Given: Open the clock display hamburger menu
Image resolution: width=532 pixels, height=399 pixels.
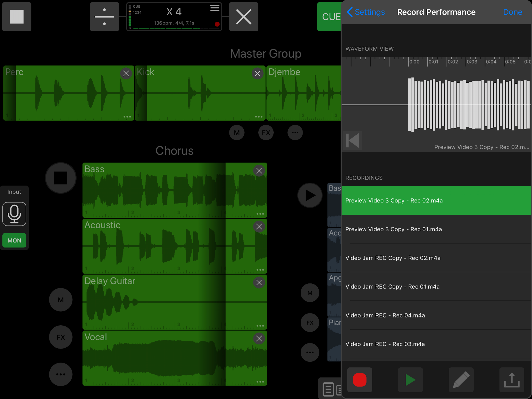Looking at the screenshot, I should [x=215, y=8].
